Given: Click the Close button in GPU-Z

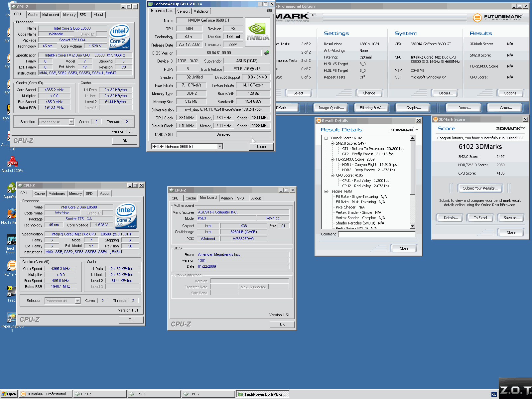Looking at the screenshot, I should coord(261,147).
